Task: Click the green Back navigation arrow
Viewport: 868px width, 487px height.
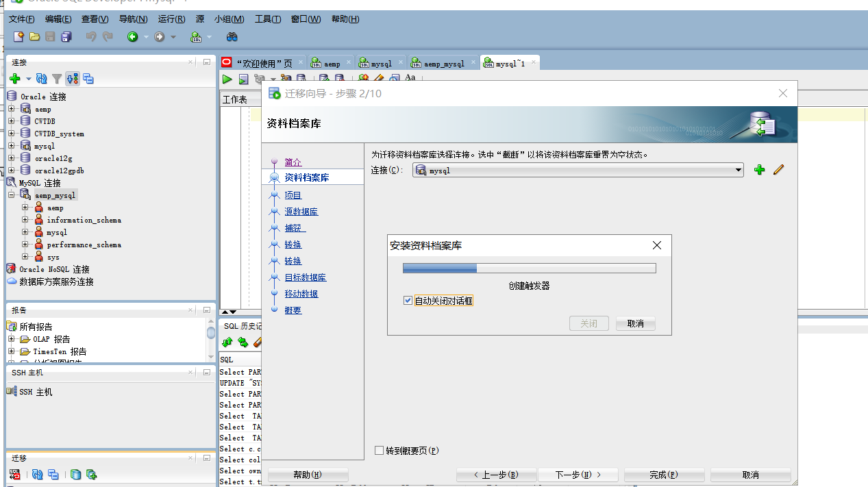Action: click(133, 36)
